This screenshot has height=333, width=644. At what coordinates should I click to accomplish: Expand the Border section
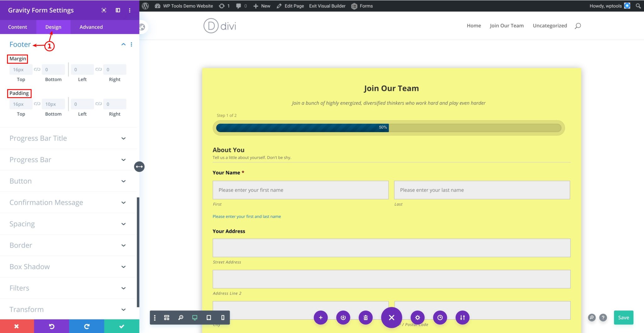tap(68, 245)
